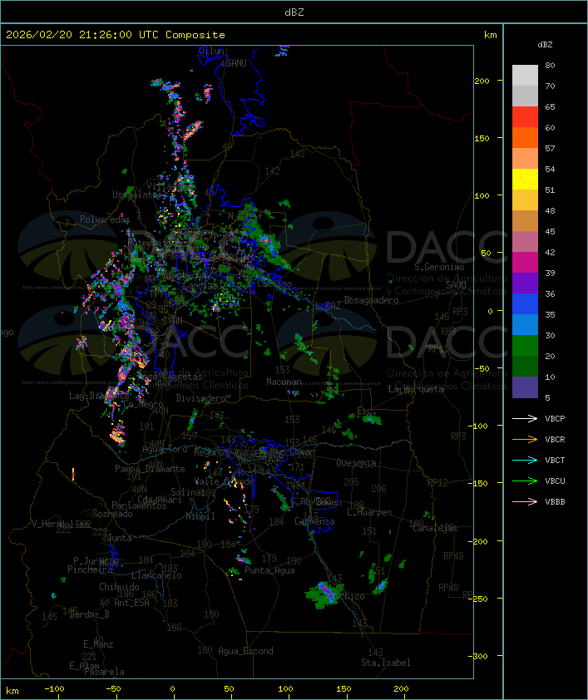Click the orange VBCR arrow icon
Image resolution: width=588 pixels, height=700 pixels.
pos(525,439)
